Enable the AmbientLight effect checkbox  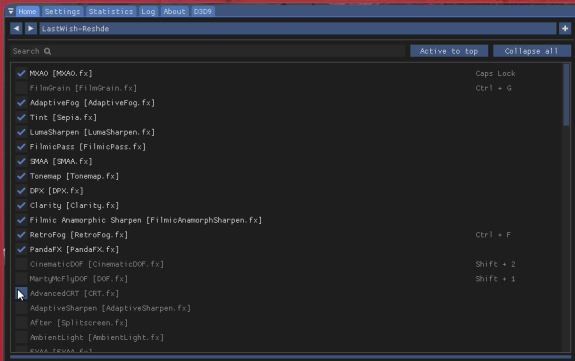point(21,338)
